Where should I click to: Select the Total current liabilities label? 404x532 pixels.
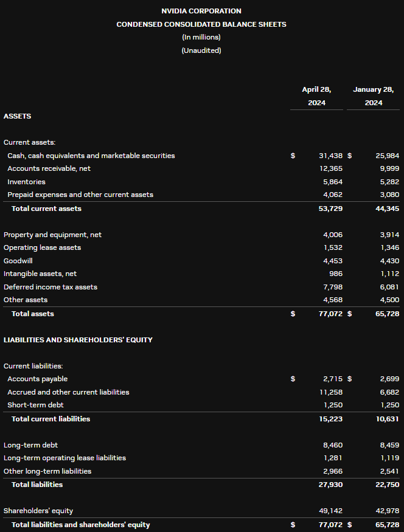point(51,419)
